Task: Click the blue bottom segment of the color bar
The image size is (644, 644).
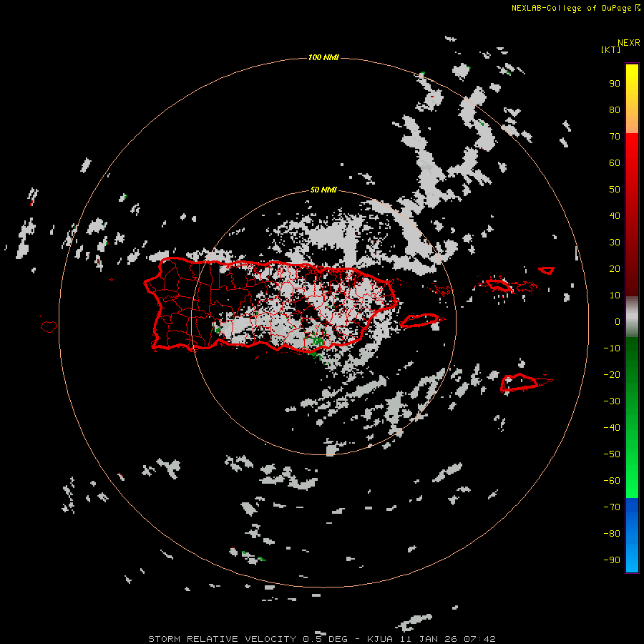Action: (632, 535)
